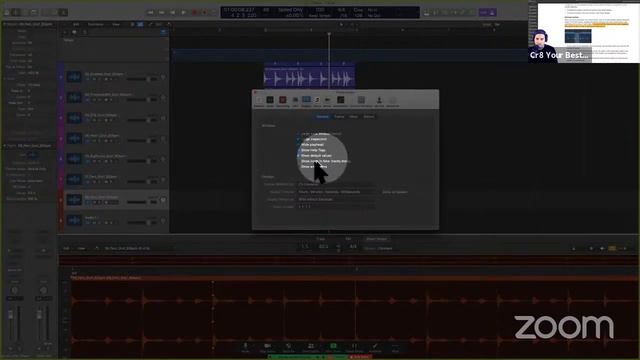
Task: Click Annotate in Zoom toolbar
Action: pyautogui.click(x=375, y=347)
